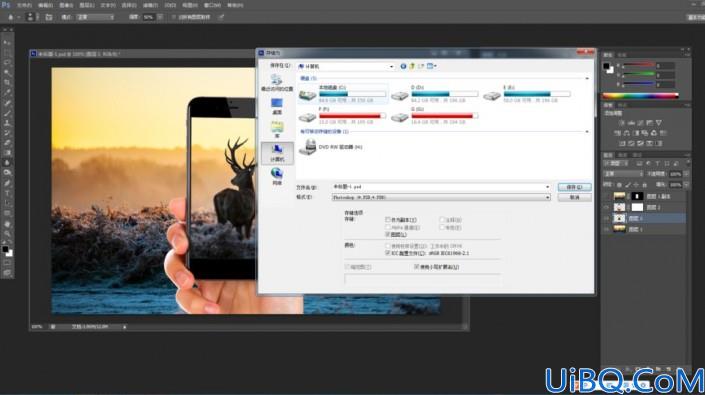Viewport: 705px width, 395px height.
Task: Open the G: drive with red bar
Action: click(x=434, y=115)
